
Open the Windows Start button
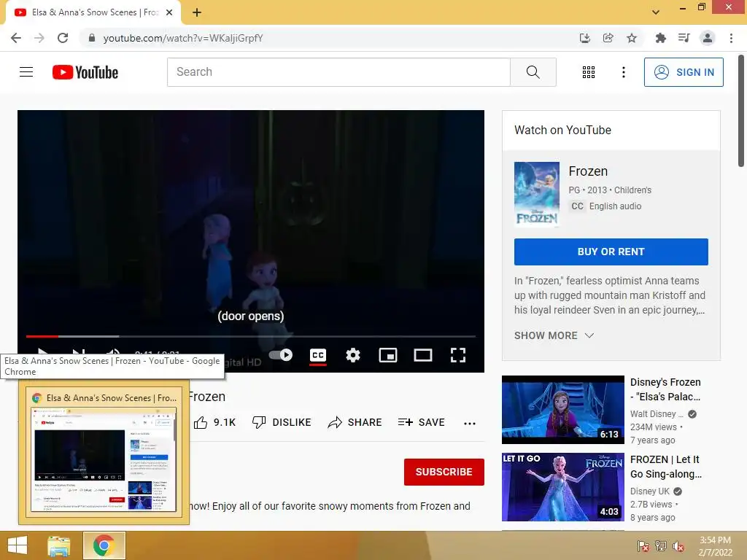pos(18,545)
